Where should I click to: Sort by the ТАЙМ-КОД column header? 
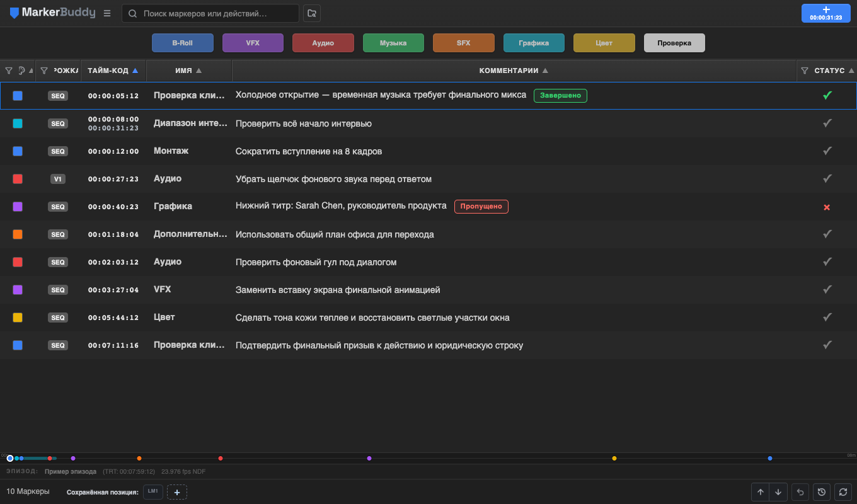click(113, 71)
